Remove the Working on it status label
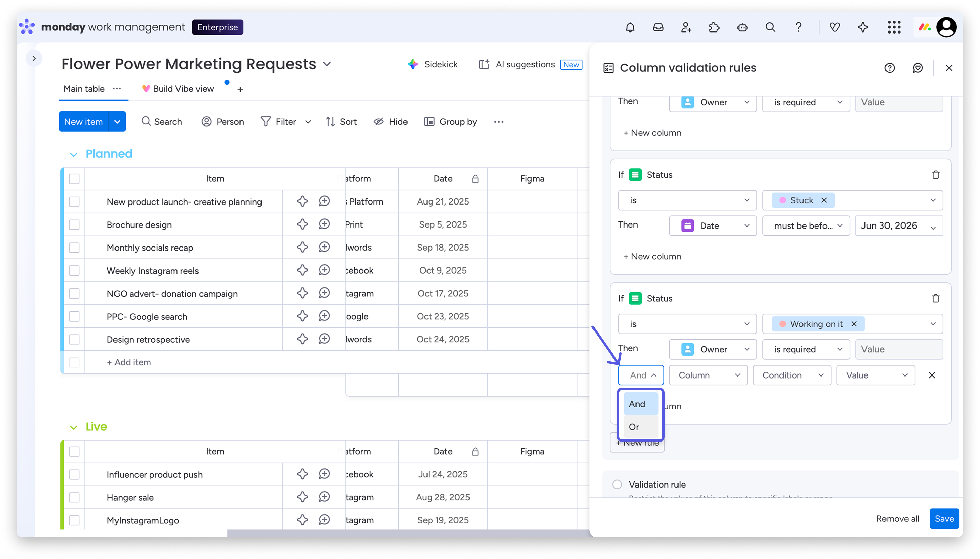980x559 pixels. tap(854, 324)
